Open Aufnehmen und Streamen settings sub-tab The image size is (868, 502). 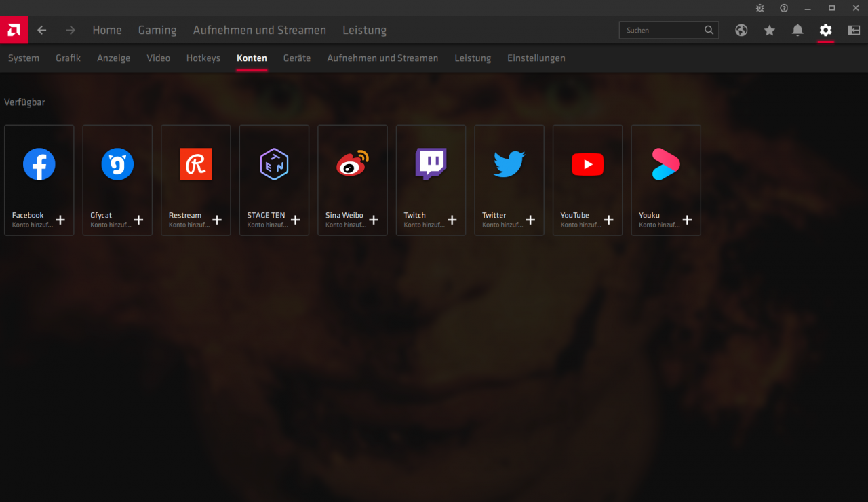point(382,58)
